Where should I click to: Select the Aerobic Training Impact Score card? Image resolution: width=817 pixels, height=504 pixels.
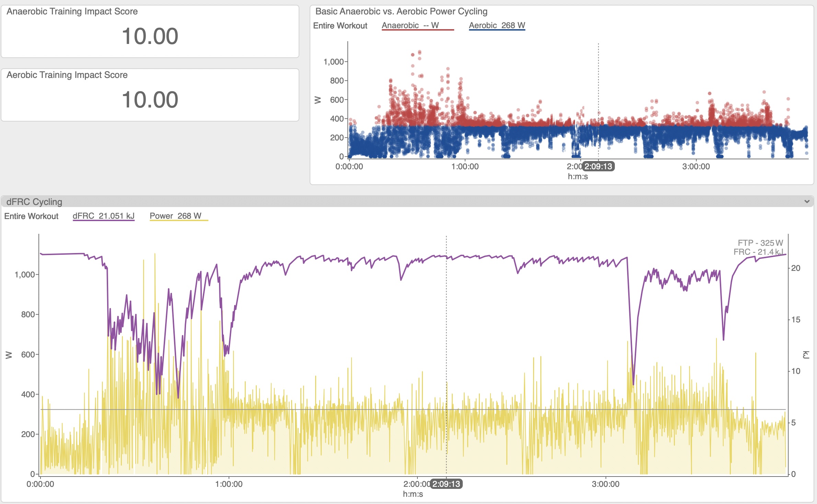[150, 95]
